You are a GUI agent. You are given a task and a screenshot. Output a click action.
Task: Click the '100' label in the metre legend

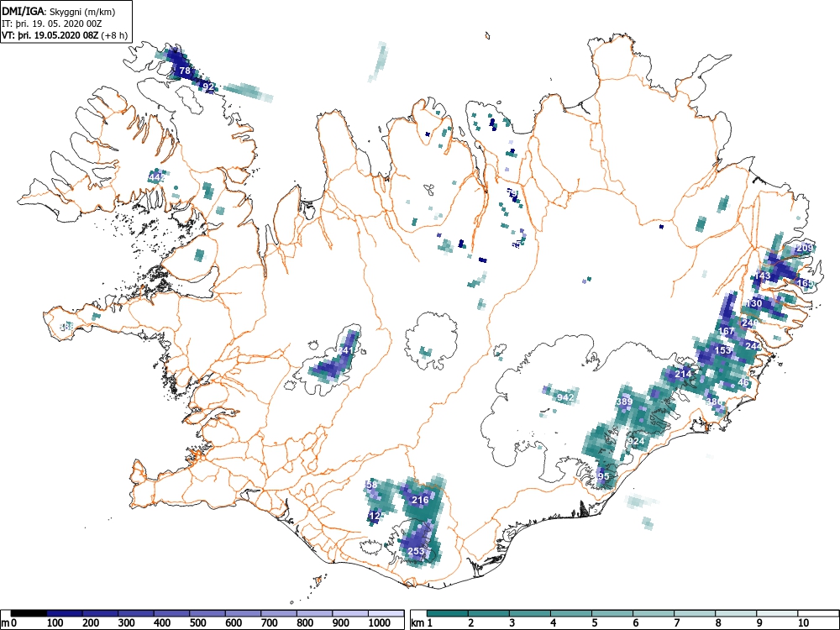coord(55,623)
